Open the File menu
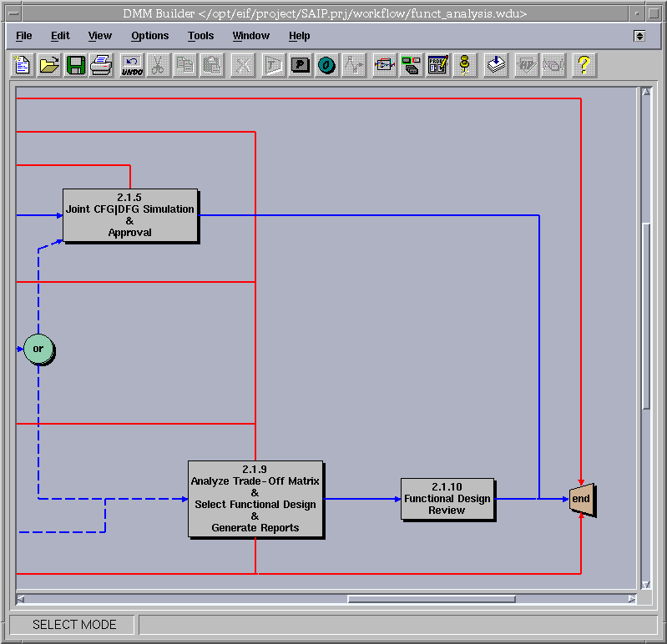Viewport: 667px width, 644px height. pos(23,36)
